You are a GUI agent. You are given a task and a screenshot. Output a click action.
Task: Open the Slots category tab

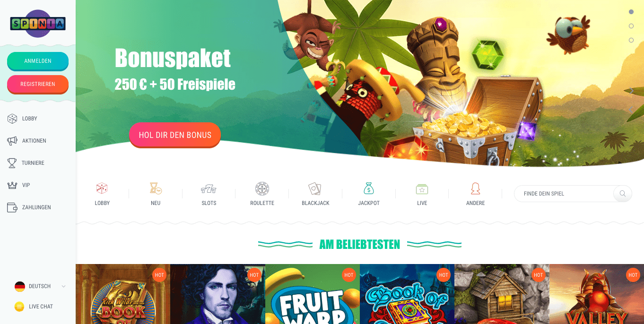coord(209,194)
